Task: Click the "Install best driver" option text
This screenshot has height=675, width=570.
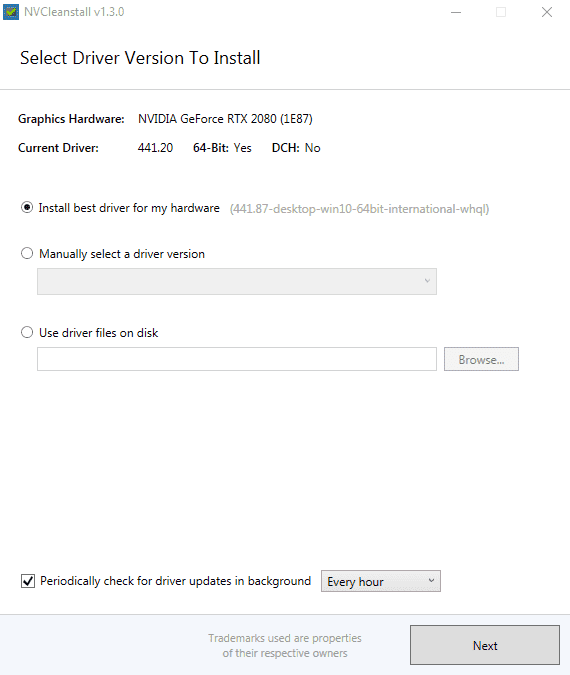Action: click(x=129, y=208)
